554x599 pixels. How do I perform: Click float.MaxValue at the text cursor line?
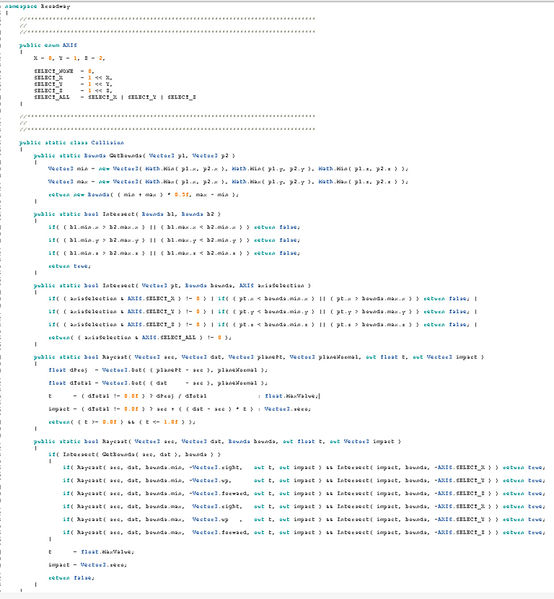pyautogui.click(x=290, y=396)
